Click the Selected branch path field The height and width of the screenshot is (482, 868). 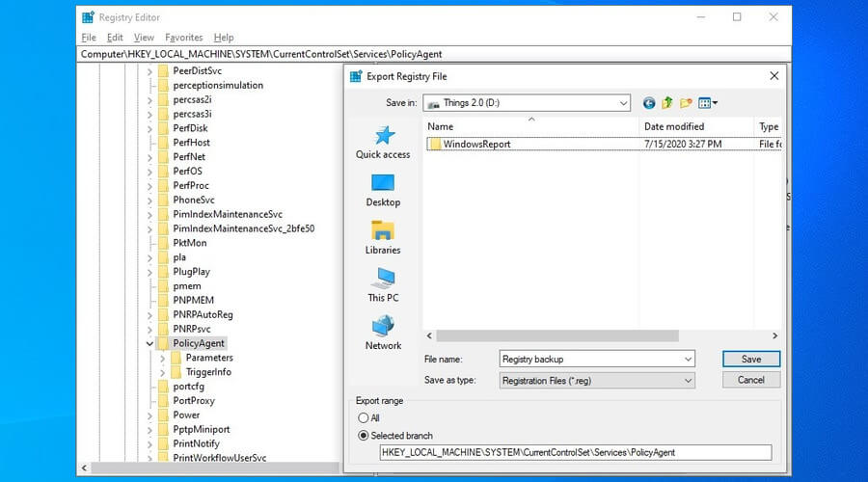click(575, 453)
